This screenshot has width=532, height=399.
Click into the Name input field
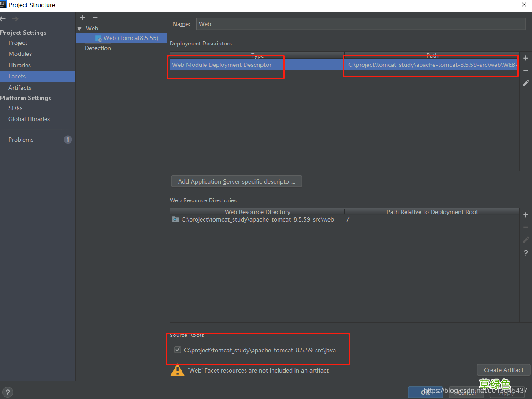click(361, 24)
